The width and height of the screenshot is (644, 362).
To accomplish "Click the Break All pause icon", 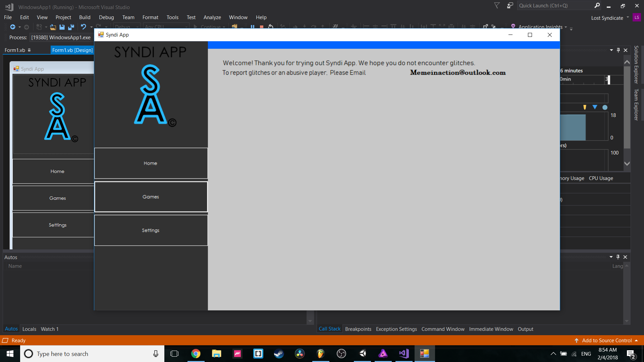I will click(253, 27).
